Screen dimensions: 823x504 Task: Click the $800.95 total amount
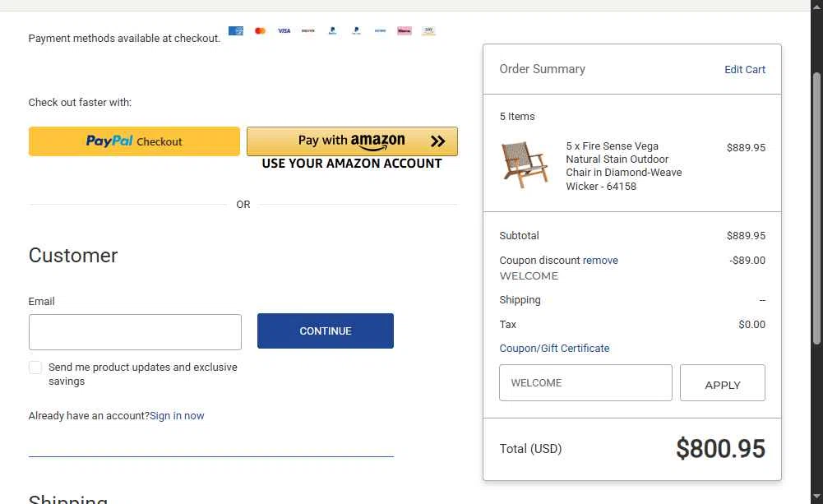point(721,449)
